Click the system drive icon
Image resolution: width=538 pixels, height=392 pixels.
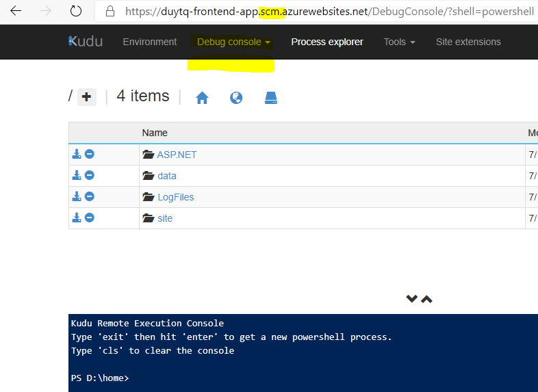pos(271,98)
